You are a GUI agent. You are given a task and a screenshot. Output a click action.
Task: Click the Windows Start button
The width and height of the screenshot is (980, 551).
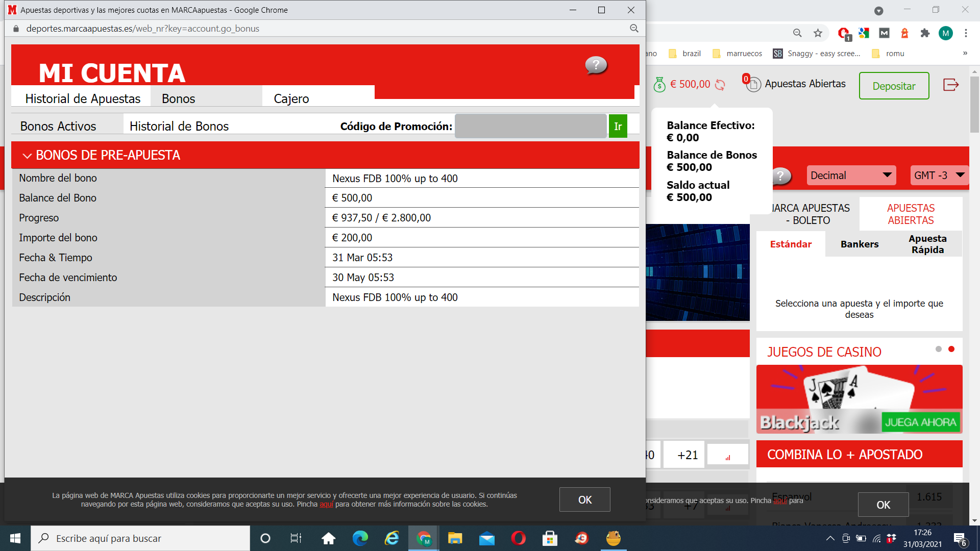tap(15, 538)
